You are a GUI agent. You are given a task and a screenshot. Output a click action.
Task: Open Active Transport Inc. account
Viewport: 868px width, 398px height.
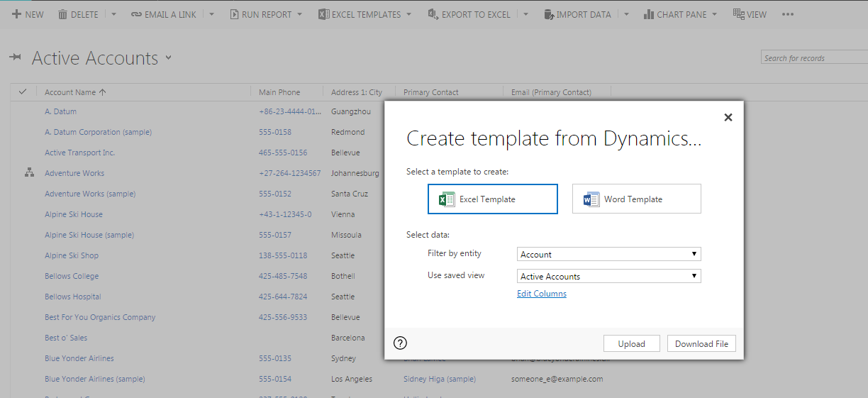79,153
